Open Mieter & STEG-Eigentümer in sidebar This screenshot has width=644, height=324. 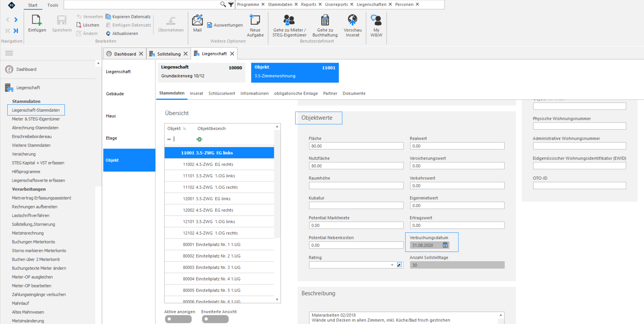click(36, 119)
